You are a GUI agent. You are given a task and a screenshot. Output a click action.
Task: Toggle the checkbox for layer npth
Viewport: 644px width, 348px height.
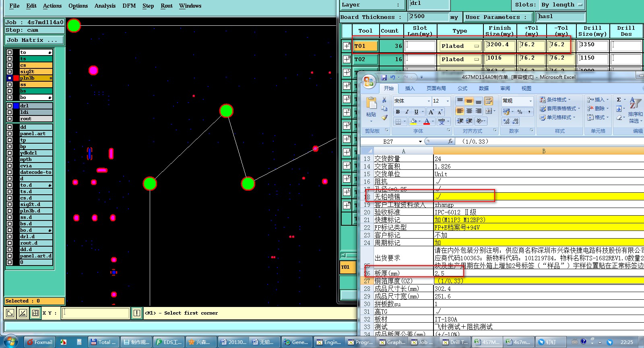pos(10,159)
